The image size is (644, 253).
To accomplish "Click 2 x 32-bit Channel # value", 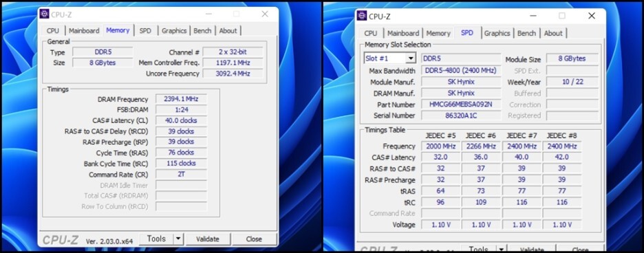I will [233, 52].
